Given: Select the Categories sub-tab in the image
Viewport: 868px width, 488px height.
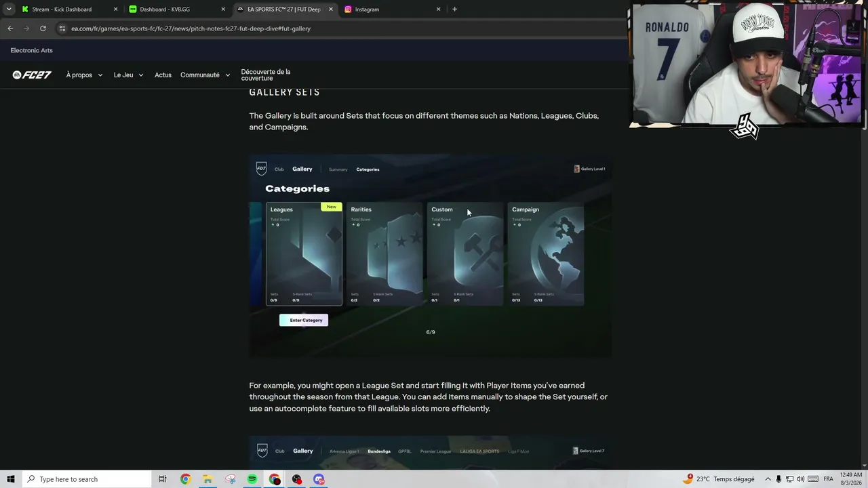Looking at the screenshot, I should click(368, 169).
